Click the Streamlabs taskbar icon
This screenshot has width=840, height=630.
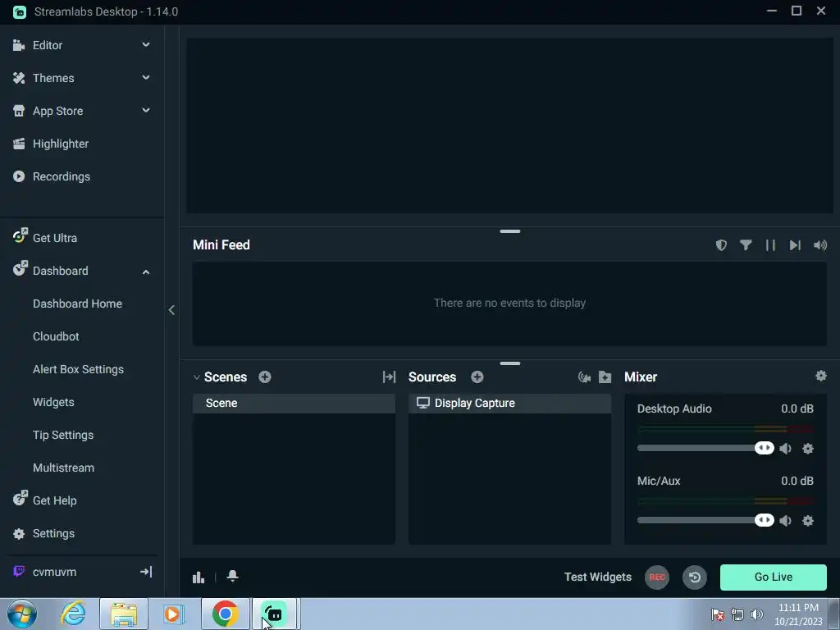275,614
